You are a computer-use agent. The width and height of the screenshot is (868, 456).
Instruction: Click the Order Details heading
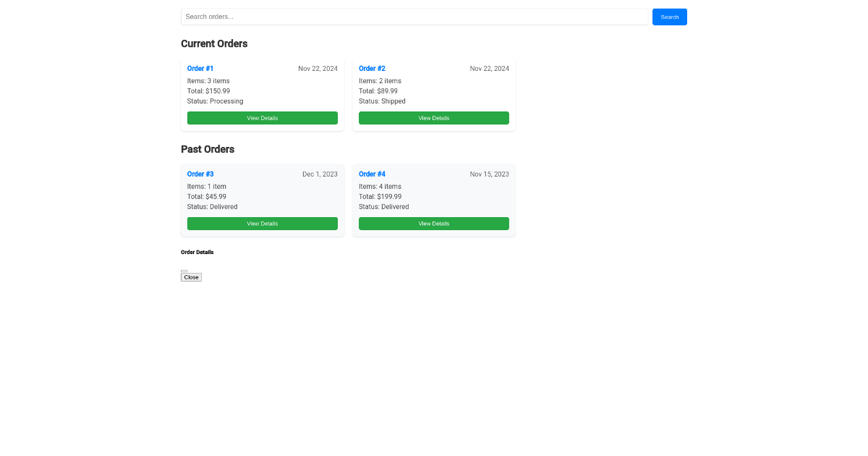pos(197,252)
